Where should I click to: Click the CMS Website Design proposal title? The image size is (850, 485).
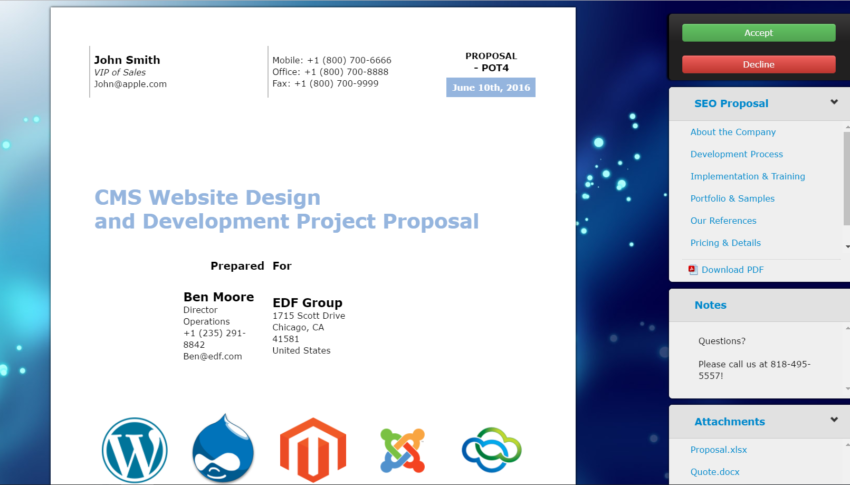point(286,209)
